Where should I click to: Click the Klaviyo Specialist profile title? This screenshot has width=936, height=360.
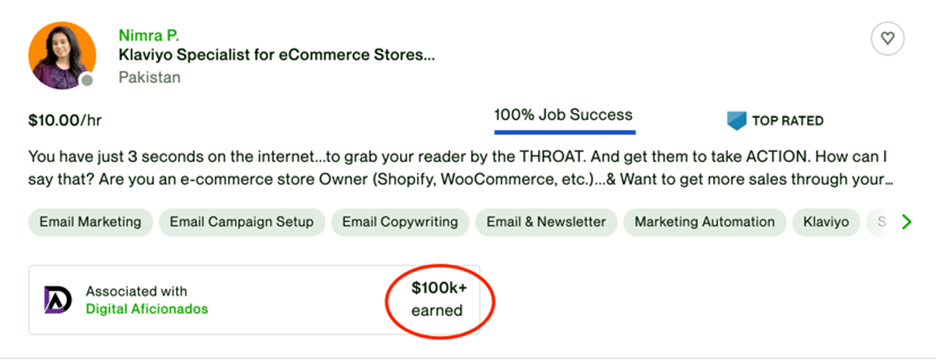[276, 57]
